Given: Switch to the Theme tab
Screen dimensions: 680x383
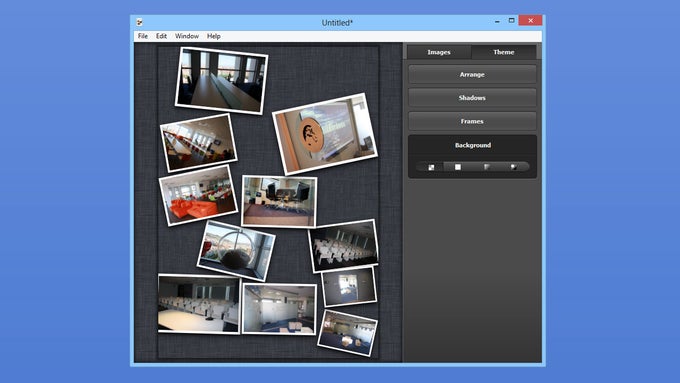Looking at the screenshot, I should point(504,52).
